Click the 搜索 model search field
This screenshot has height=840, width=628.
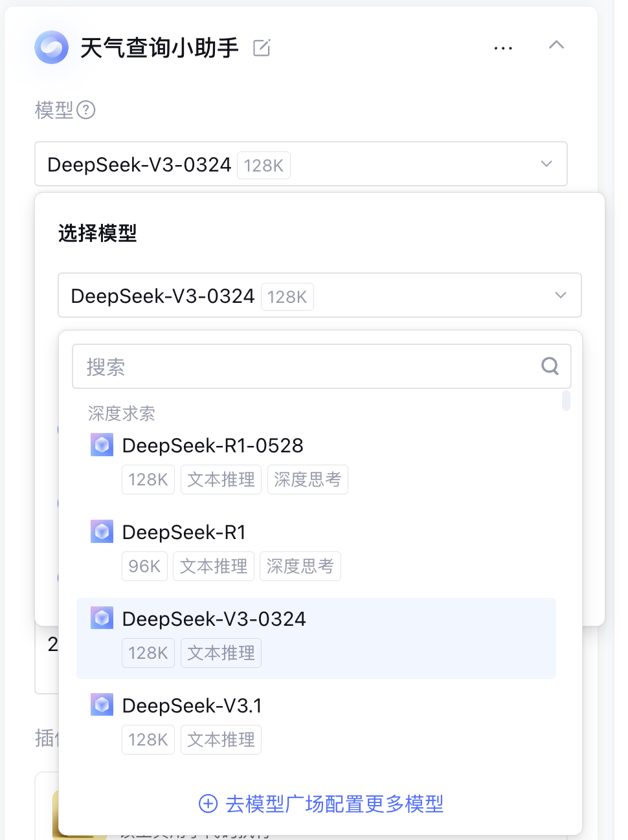pos(321,366)
